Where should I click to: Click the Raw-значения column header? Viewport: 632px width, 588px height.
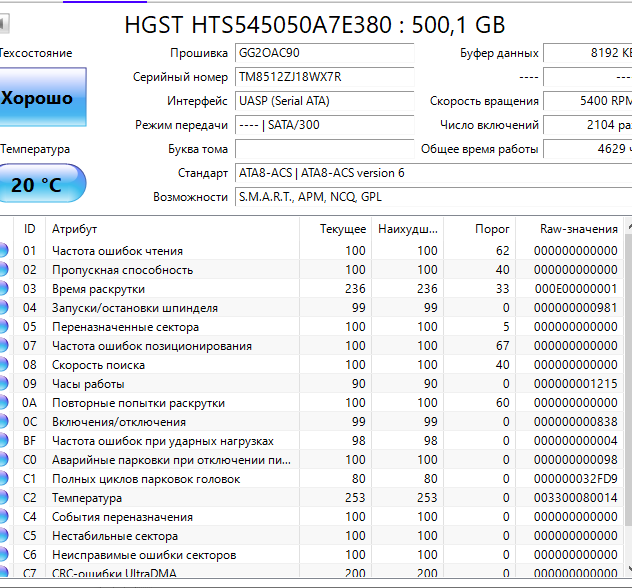pos(578,229)
